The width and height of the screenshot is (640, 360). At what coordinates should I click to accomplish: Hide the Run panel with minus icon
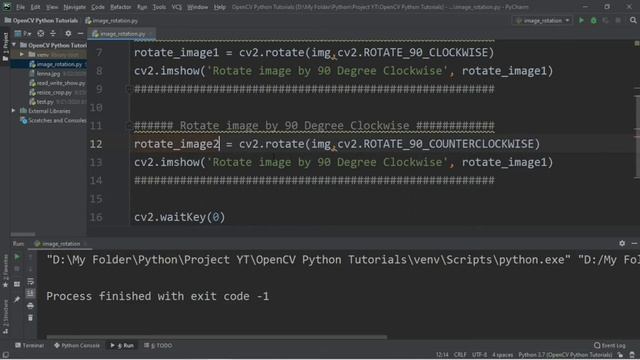point(634,243)
